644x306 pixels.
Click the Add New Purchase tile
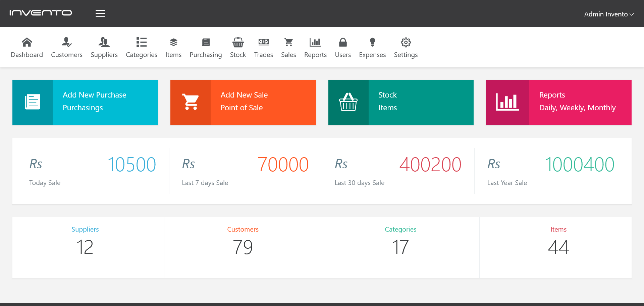(x=85, y=102)
